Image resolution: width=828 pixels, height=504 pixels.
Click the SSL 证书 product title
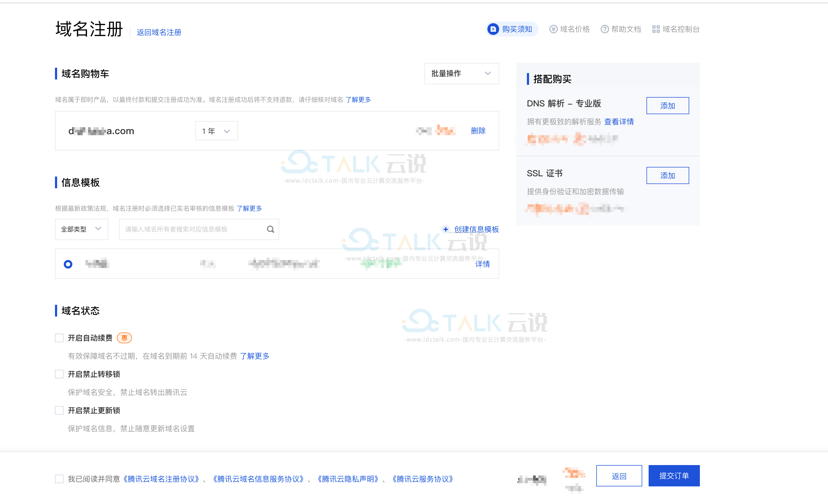pos(544,173)
